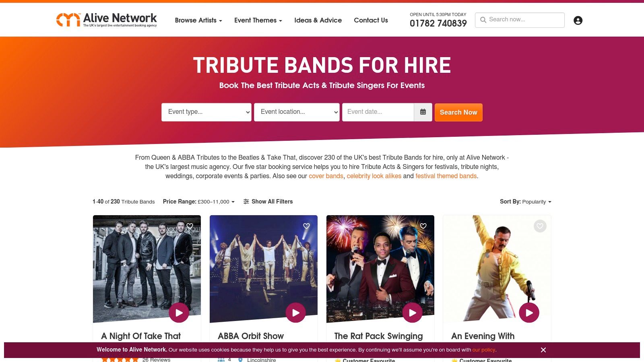
Task: Open the Price Range filter
Action: [x=199, y=202]
